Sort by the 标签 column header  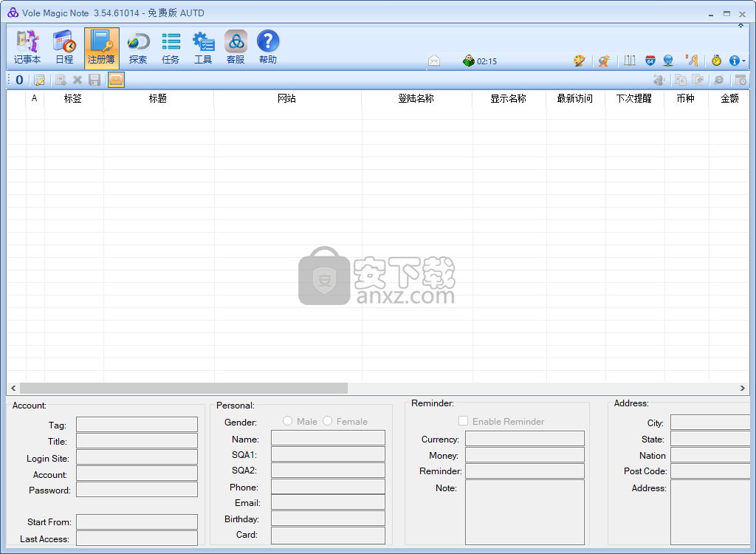tap(73, 98)
